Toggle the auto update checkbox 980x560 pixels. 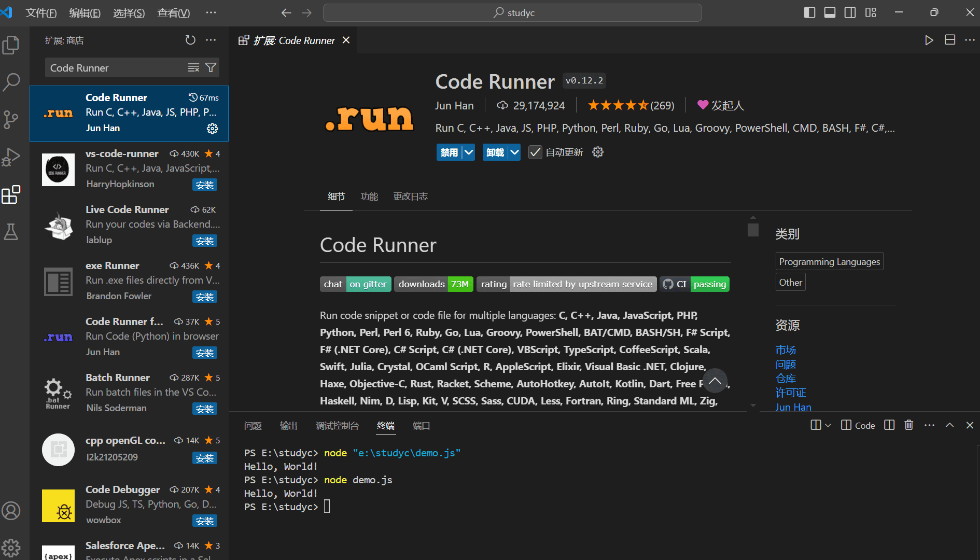(535, 152)
